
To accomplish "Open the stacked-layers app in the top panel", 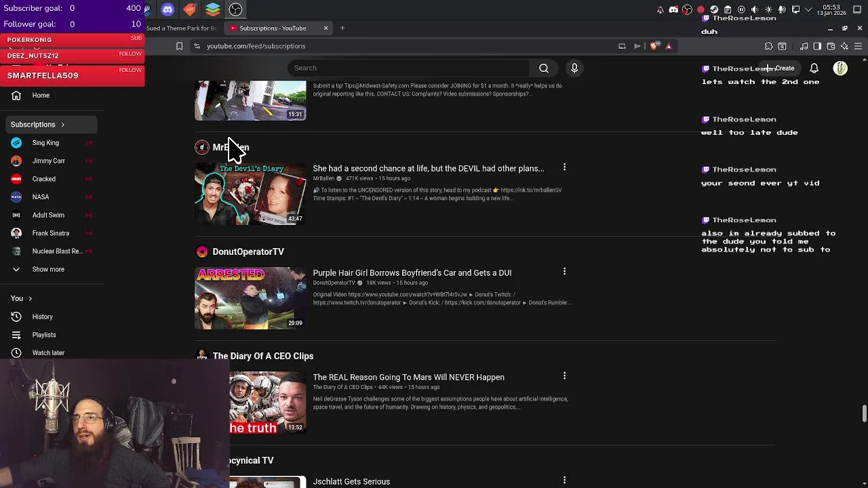I will [x=213, y=9].
